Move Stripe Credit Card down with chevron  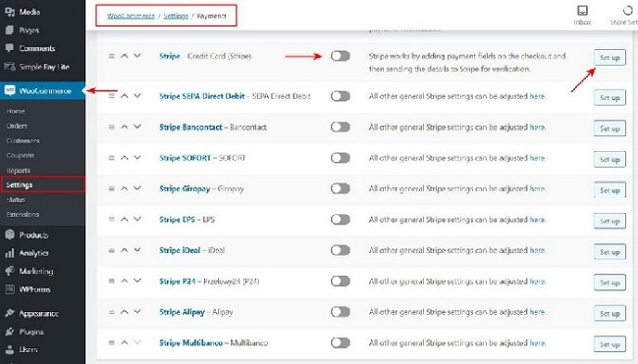137,56
